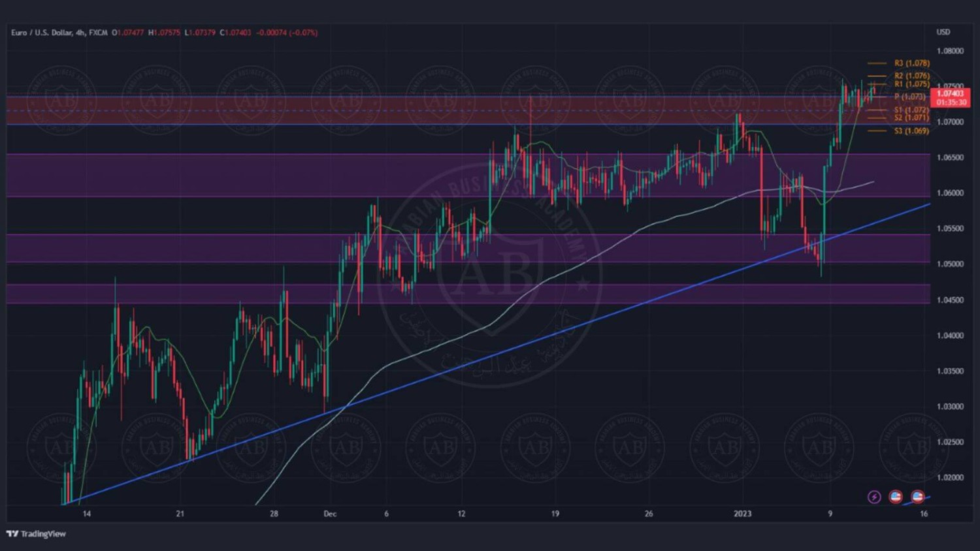Click the 1.04500 price axis label
980x551 pixels.
(x=950, y=300)
